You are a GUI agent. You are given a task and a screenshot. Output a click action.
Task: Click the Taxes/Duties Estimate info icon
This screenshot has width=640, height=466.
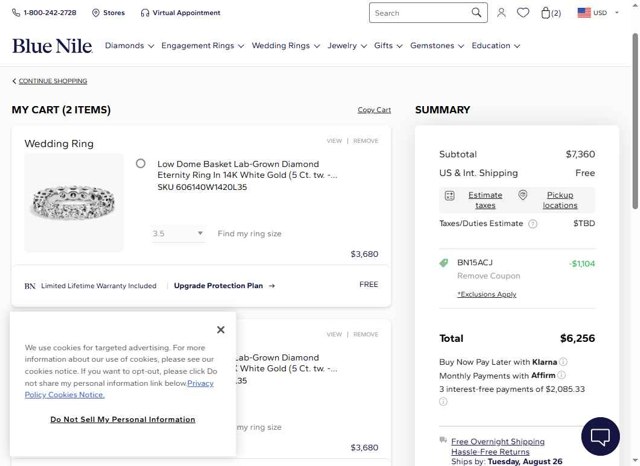(x=533, y=224)
